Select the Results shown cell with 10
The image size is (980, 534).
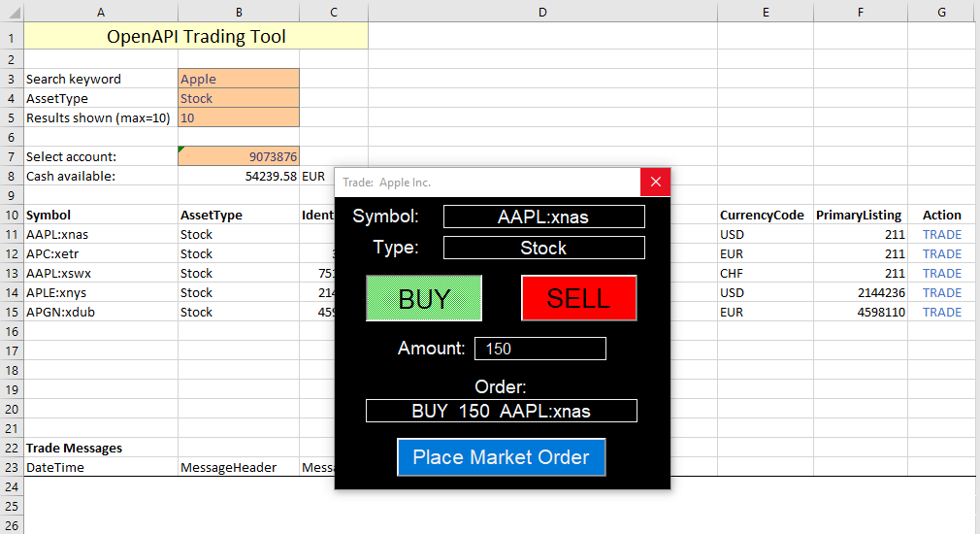(239, 117)
